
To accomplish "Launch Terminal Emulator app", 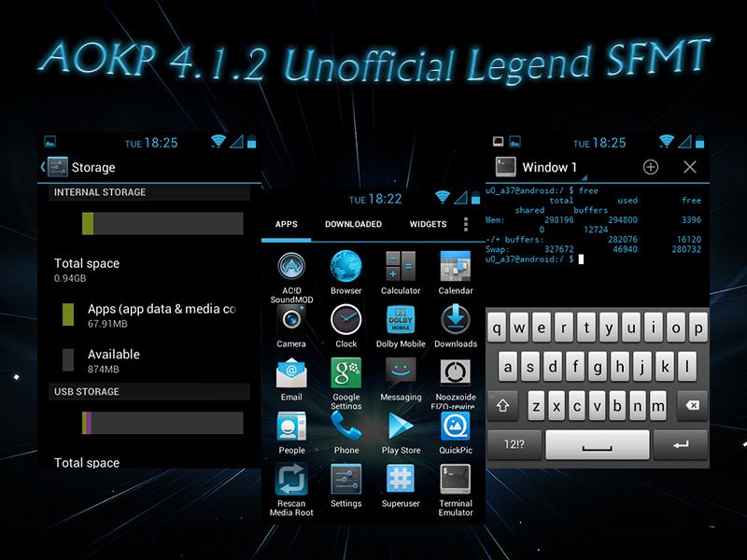I will pyautogui.click(x=456, y=491).
